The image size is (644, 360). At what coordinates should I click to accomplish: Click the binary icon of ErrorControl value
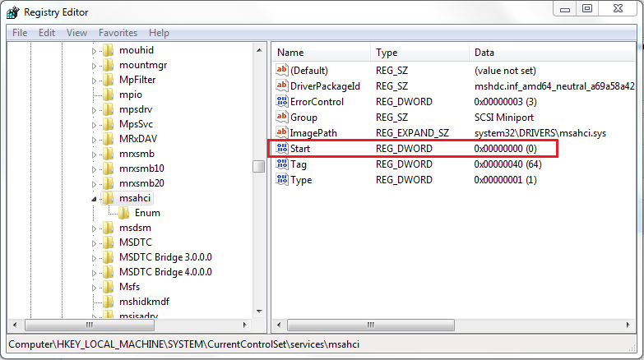click(282, 101)
